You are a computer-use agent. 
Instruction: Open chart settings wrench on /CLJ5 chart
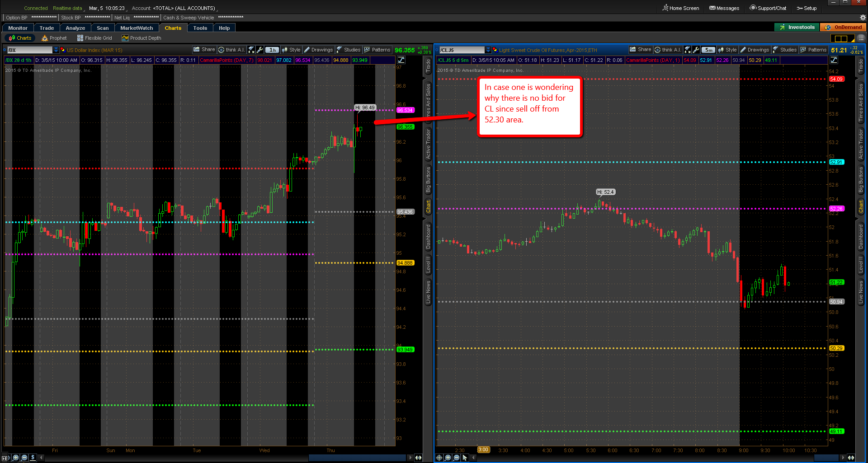696,50
